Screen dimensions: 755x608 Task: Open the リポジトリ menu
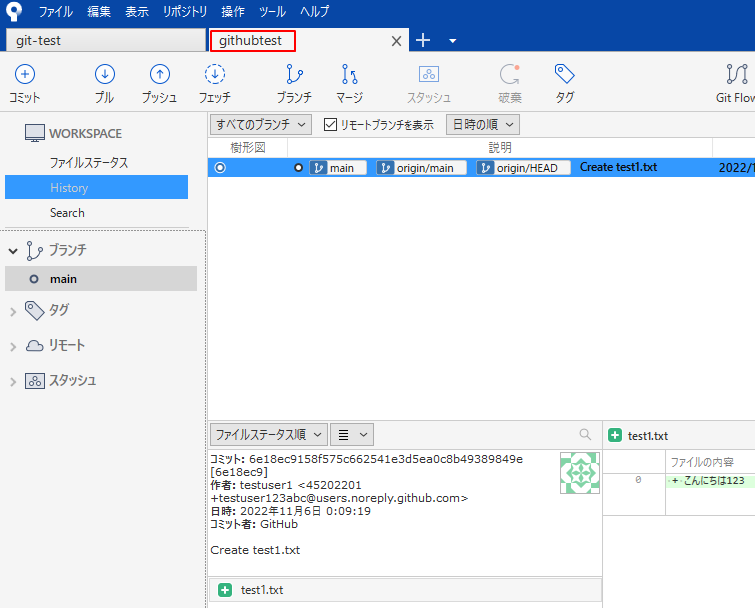tap(185, 12)
